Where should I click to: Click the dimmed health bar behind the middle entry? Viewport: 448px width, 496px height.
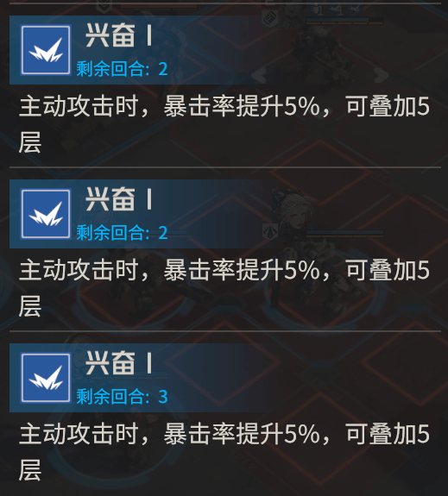click(x=344, y=234)
